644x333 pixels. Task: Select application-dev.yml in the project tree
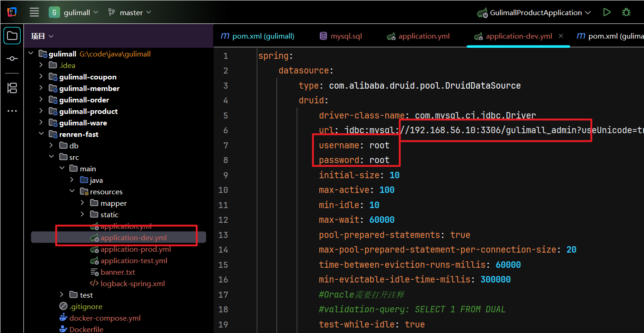[x=128, y=237]
